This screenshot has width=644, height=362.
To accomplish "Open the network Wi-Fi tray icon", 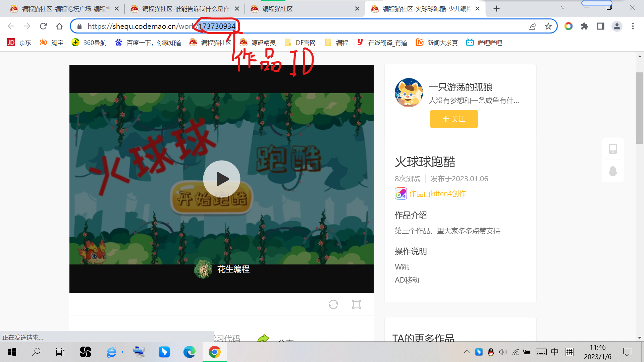I will coord(516,352).
